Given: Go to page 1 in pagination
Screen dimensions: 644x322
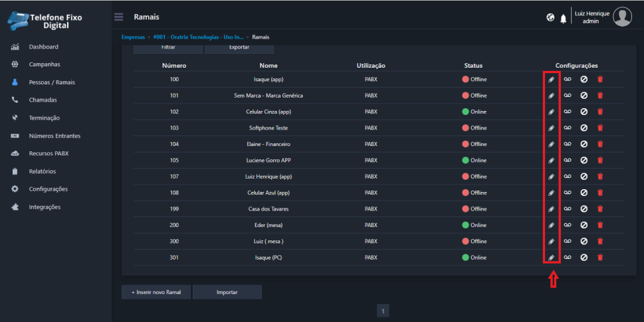Looking at the screenshot, I should [x=383, y=311].
